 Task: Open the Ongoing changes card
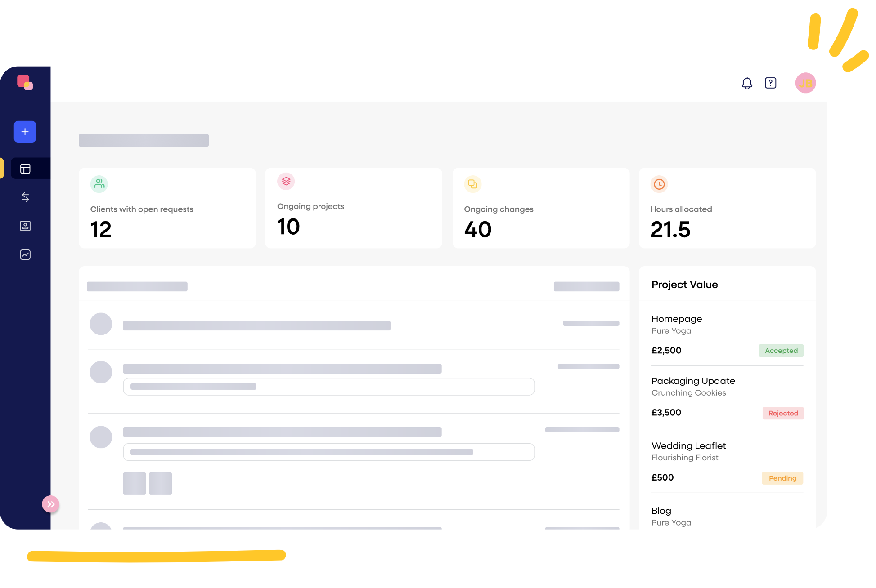pos(540,208)
